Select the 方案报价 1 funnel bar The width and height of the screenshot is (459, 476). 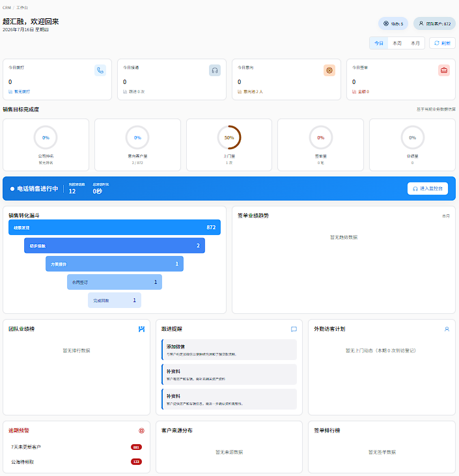[x=115, y=264]
